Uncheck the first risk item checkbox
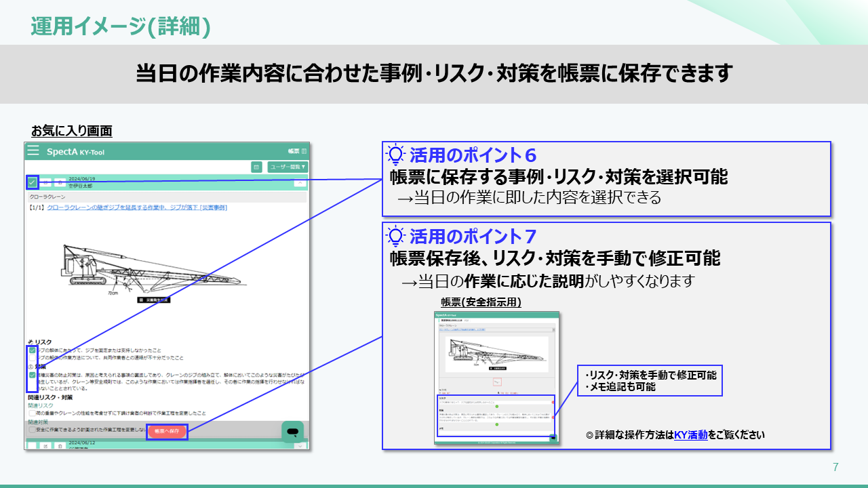Image resolution: width=868 pixels, height=488 pixels. pyautogui.click(x=32, y=350)
